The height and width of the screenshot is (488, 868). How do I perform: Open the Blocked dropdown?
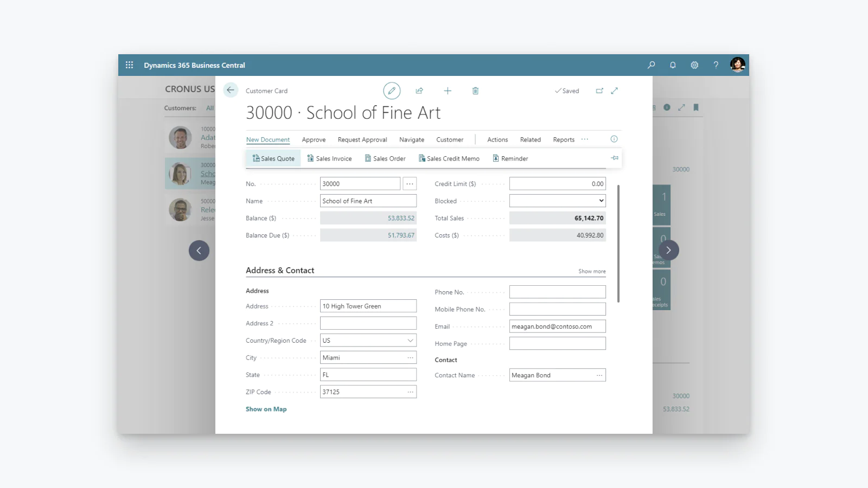pyautogui.click(x=601, y=201)
